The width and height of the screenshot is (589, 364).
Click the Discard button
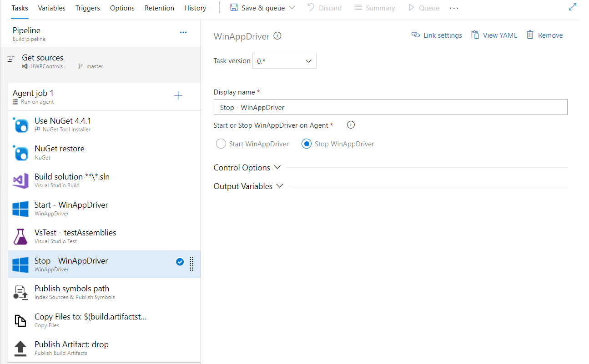point(324,8)
